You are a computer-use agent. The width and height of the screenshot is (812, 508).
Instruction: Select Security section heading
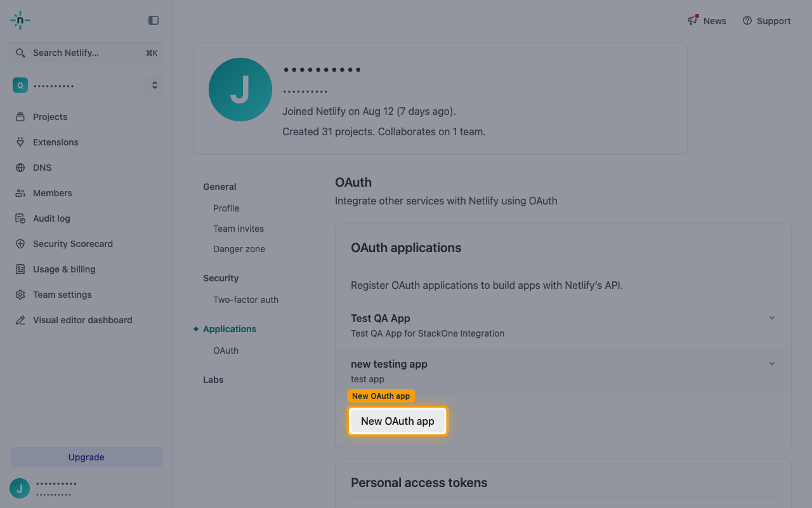click(221, 278)
